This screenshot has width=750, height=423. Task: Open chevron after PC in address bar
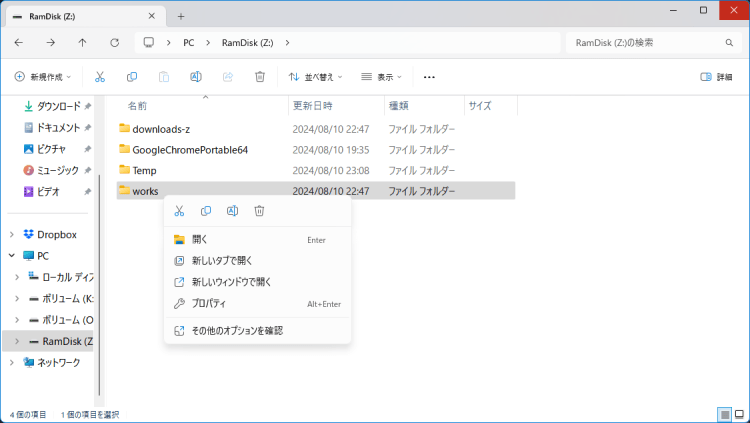208,43
